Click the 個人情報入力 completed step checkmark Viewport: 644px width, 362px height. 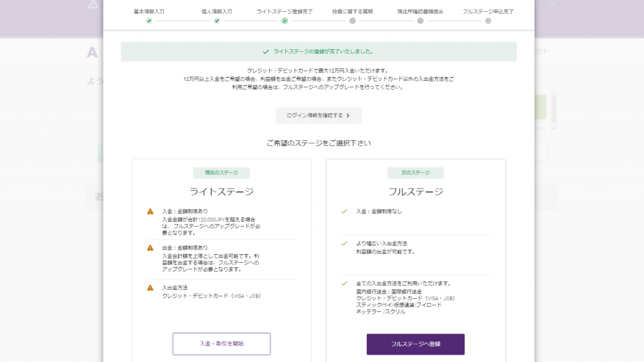(x=217, y=21)
